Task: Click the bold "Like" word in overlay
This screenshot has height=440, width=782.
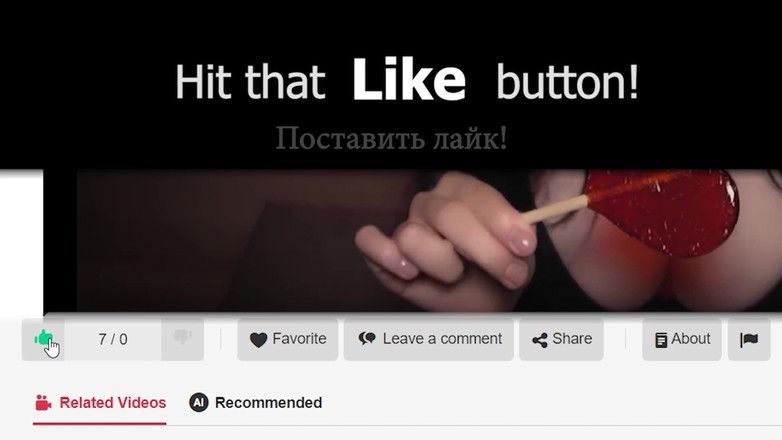Action: [x=409, y=80]
